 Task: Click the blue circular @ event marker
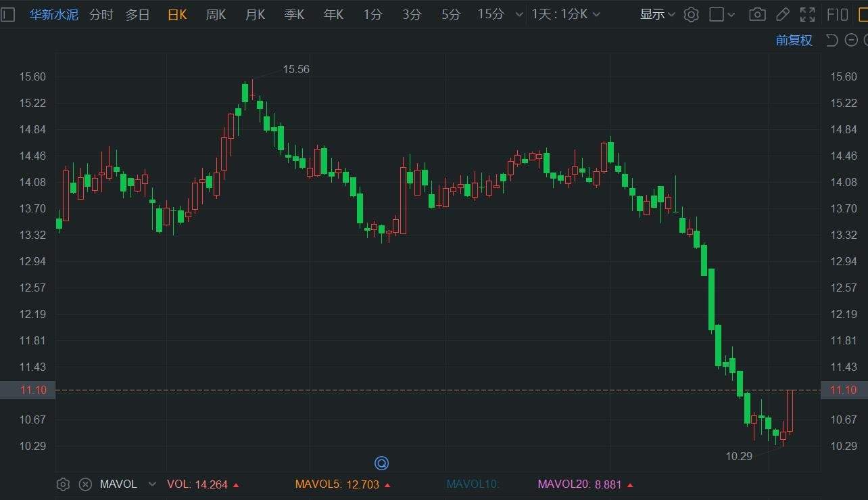click(x=381, y=463)
